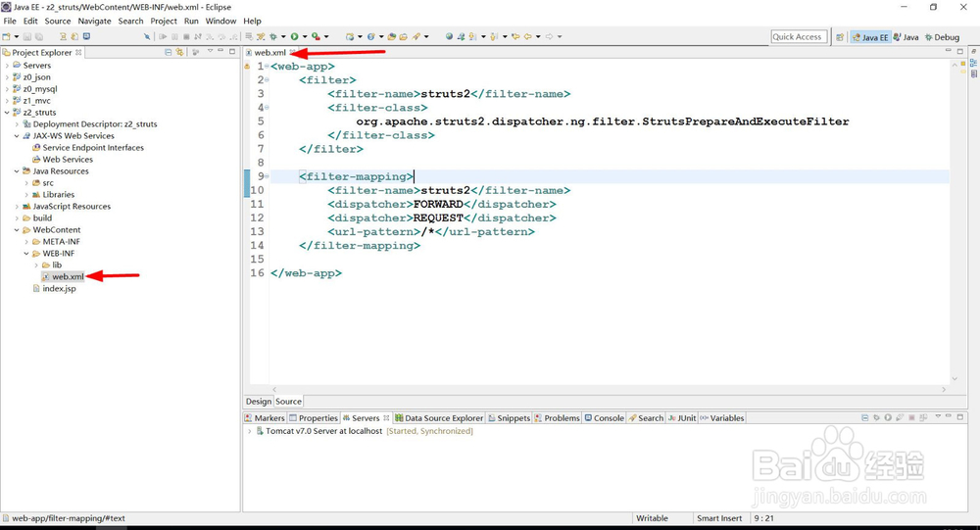Click the green Run toolbar icon
Image resolution: width=980 pixels, height=530 pixels.
click(x=294, y=37)
